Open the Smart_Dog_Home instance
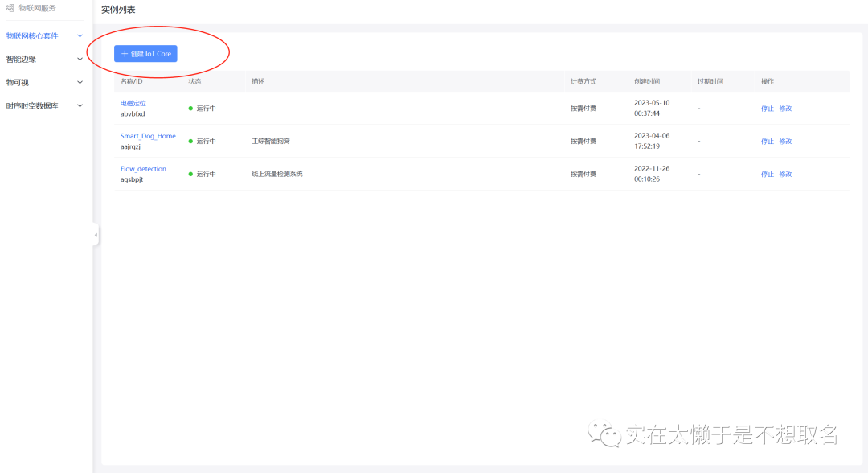Image resolution: width=868 pixels, height=473 pixels. click(x=148, y=136)
